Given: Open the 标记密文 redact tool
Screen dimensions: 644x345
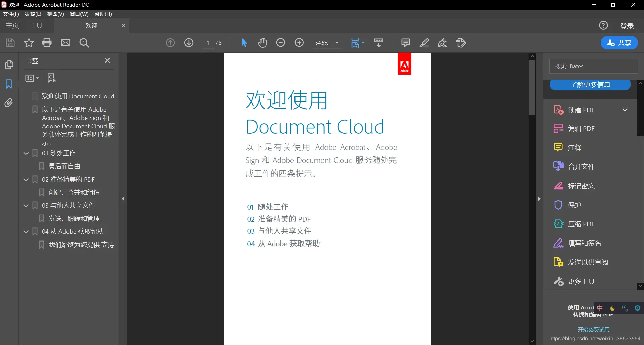Looking at the screenshot, I should pos(574,186).
